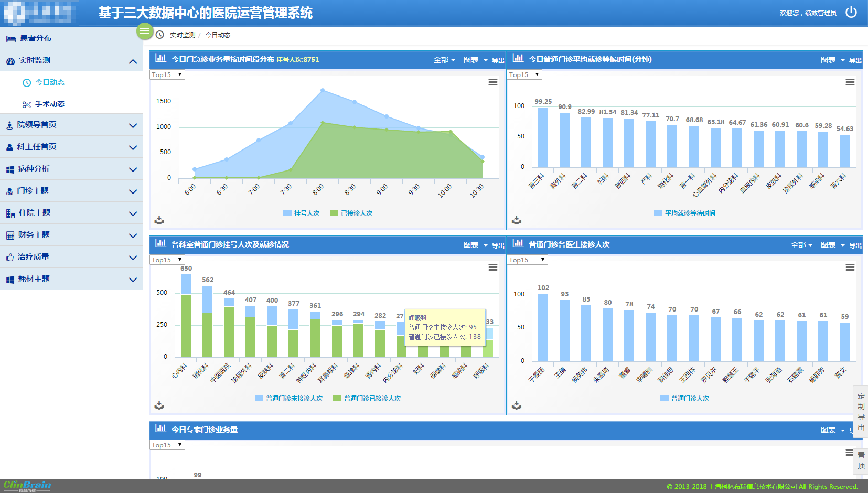Click download icon under 医生接诊人次 chart
Image resolution: width=868 pixels, height=493 pixels.
[x=517, y=405]
